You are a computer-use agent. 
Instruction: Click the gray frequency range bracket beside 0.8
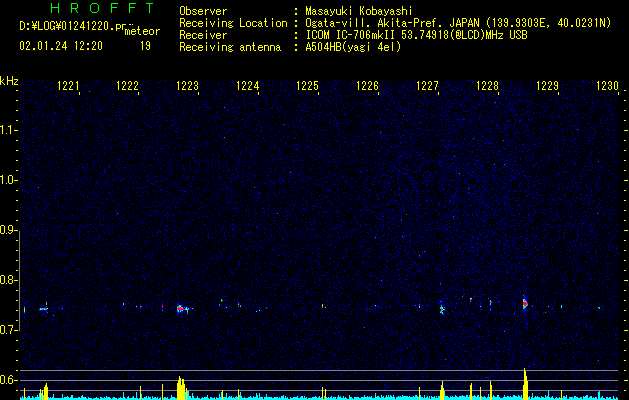pyautogui.click(x=20, y=280)
